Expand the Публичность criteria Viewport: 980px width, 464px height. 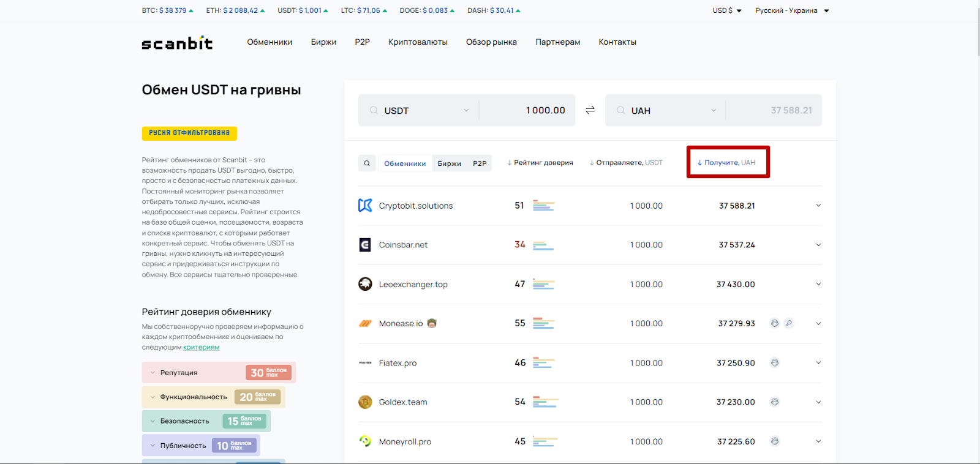(201, 446)
